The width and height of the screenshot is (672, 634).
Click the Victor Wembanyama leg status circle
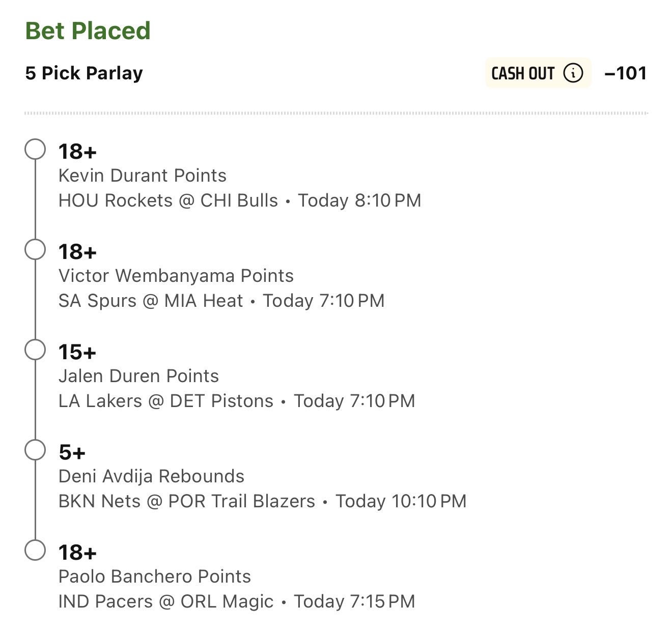pos(35,250)
